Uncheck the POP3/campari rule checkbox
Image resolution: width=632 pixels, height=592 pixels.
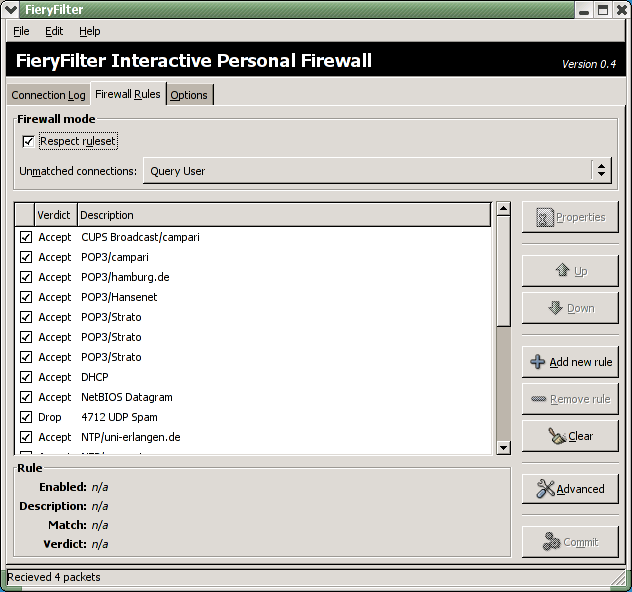point(26,257)
